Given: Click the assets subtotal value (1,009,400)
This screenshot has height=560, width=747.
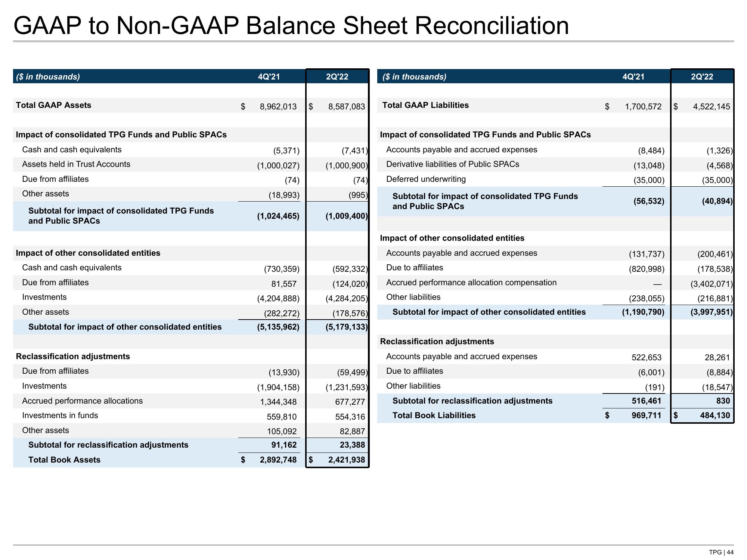Looking at the screenshot, I should pos(347,216).
